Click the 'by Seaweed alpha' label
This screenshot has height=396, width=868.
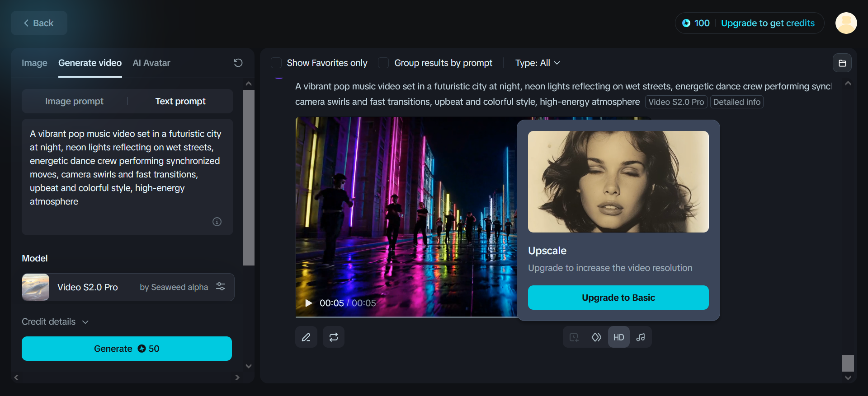174,287
